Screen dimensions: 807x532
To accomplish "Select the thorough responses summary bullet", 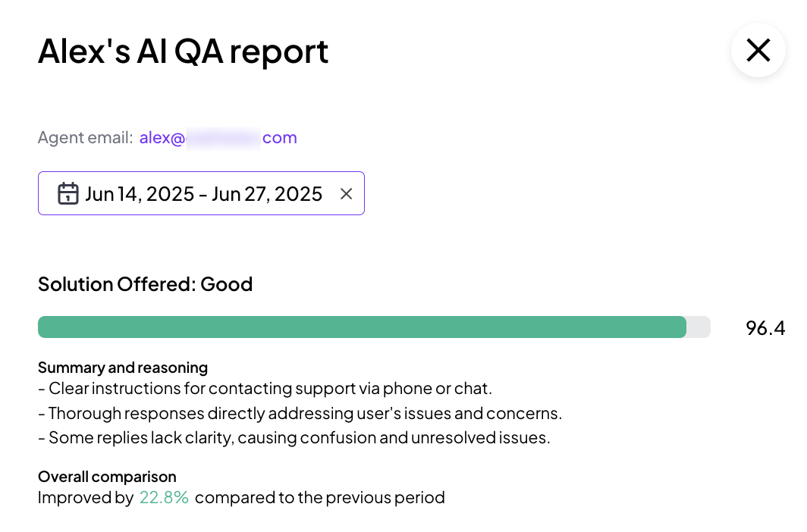I will tap(300, 413).
